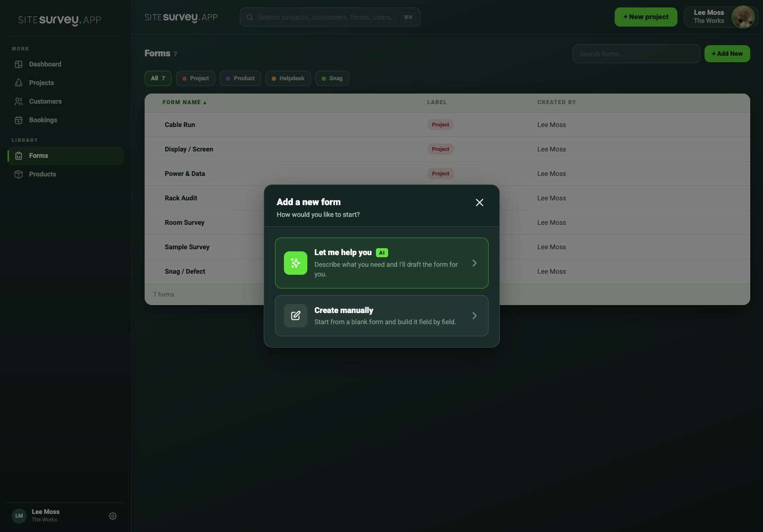This screenshot has width=763, height=532.
Task: Click the + Add New button
Action: (727, 54)
